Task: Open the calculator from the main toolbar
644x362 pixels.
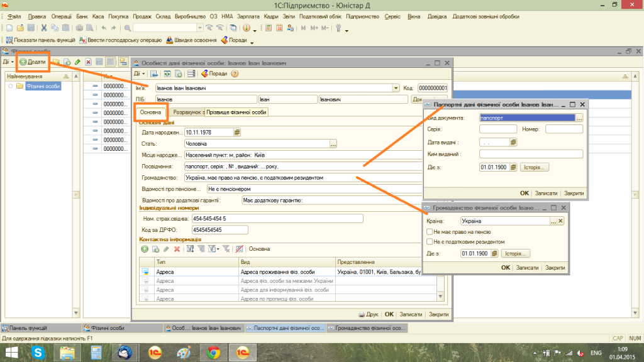Action: pyautogui.click(x=268, y=28)
